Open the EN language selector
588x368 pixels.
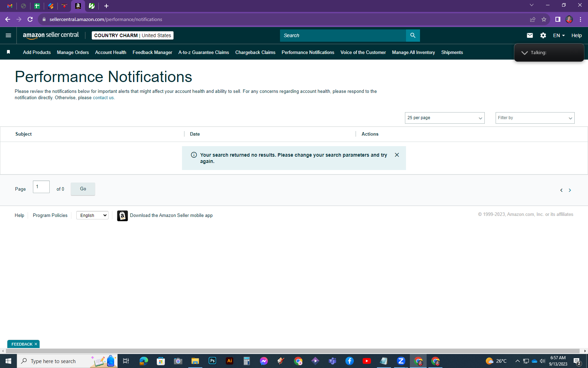point(559,35)
